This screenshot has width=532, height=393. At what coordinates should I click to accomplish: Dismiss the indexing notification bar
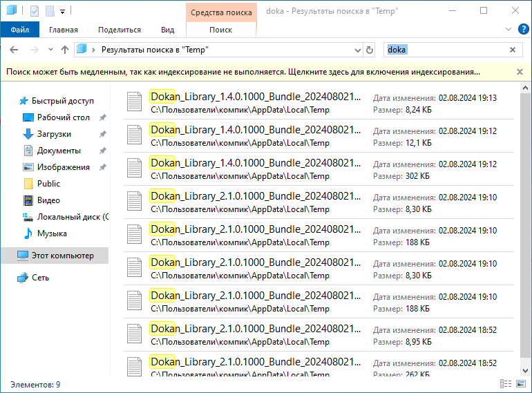[x=520, y=72]
